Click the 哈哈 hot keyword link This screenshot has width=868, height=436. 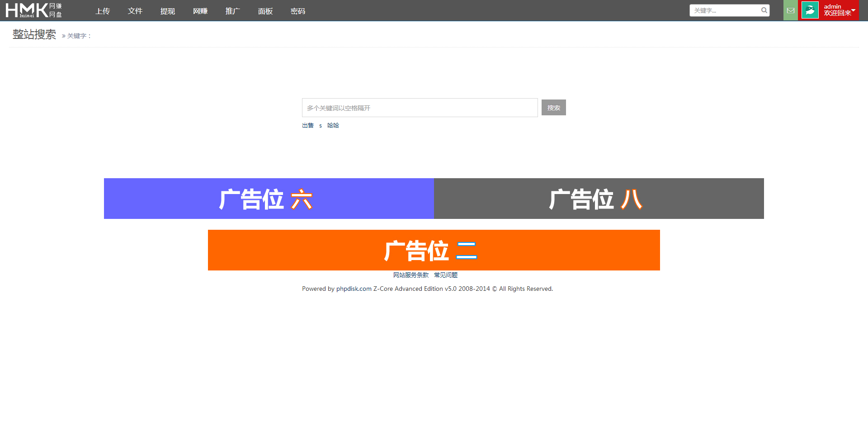pyautogui.click(x=333, y=125)
